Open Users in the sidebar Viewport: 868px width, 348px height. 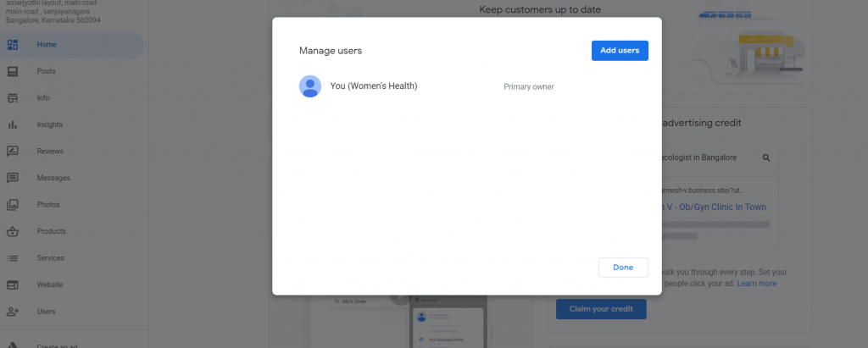coord(72,312)
